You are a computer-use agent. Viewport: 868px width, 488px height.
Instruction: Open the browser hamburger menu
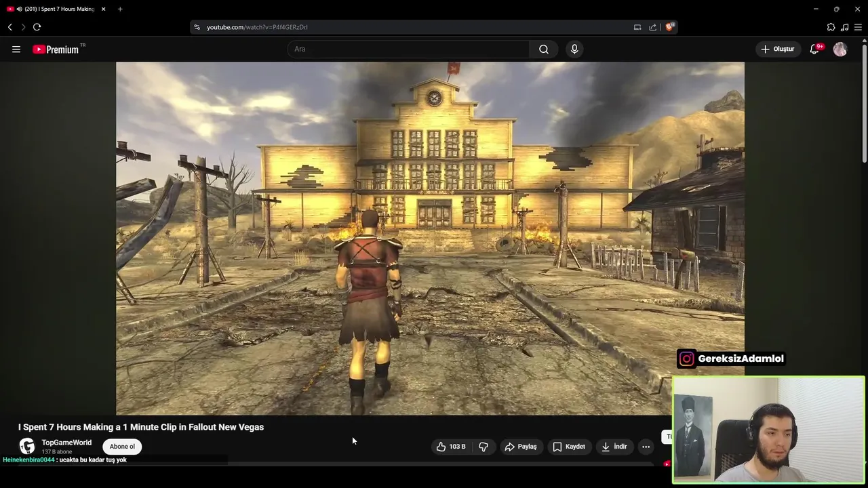858,27
